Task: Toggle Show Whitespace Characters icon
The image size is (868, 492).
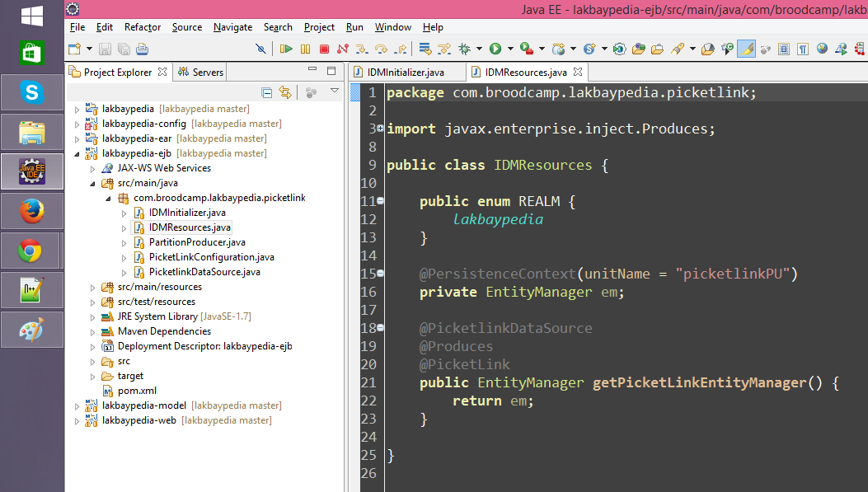Action: pyautogui.click(x=803, y=49)
